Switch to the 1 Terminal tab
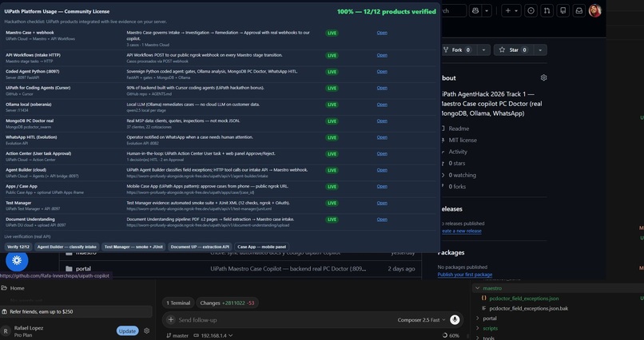This screenshot has width=644, height=340. (x=178, y=302)
